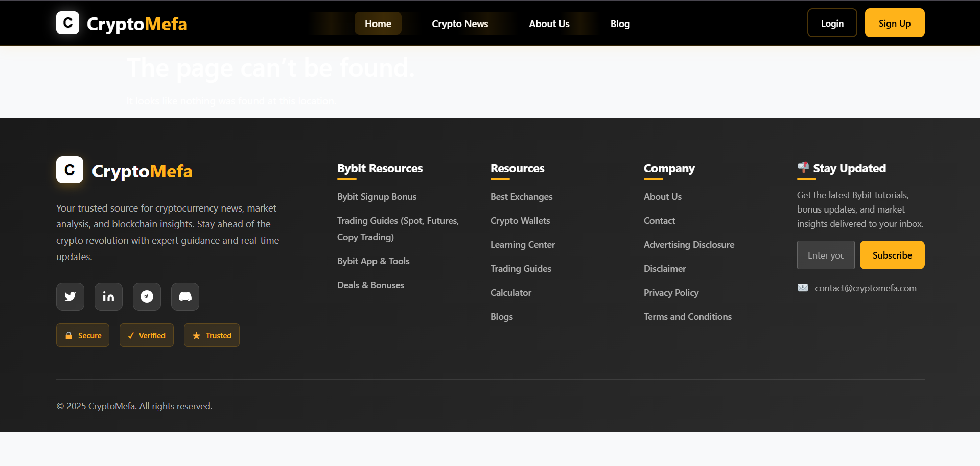Click the Trusted star badge

[x=212, y=335]
